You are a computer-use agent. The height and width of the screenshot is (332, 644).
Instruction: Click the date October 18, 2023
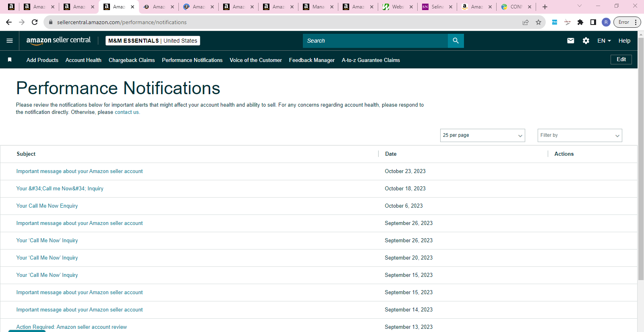(405, 189)
